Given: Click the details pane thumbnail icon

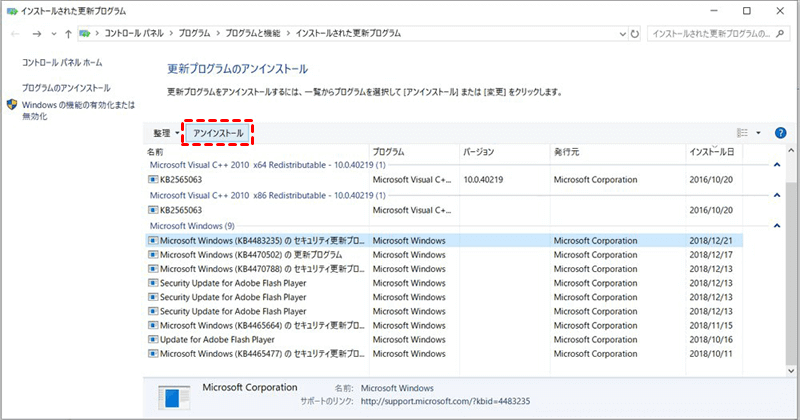Looking at the screenshot, I should [174, 398].
